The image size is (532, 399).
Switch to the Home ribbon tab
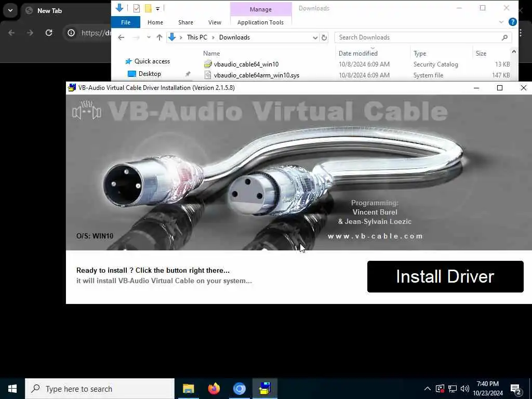coord(155,22)
